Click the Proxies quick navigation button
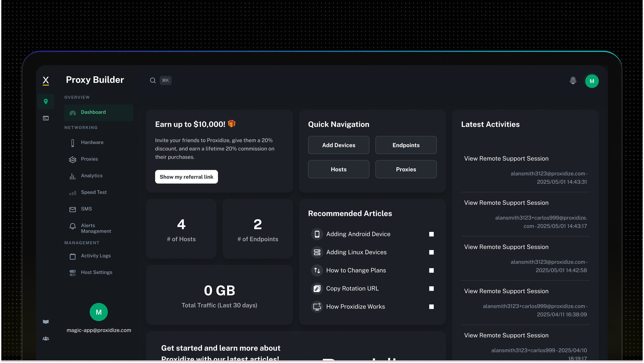The height and width of the screenshot is (363, 644). tap(406, 169)
